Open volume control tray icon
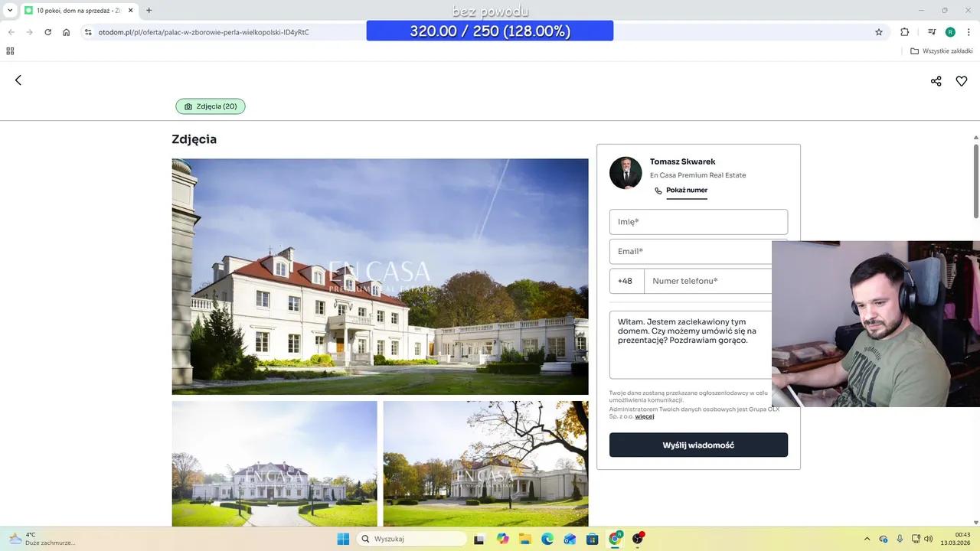Screen dimensions: 980x551 tap(929, 539)
